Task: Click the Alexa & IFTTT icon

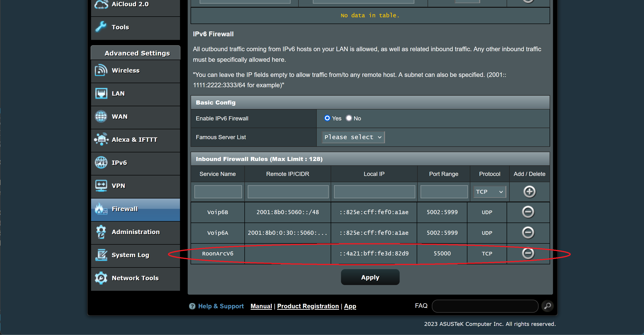Action: (101, 139)
